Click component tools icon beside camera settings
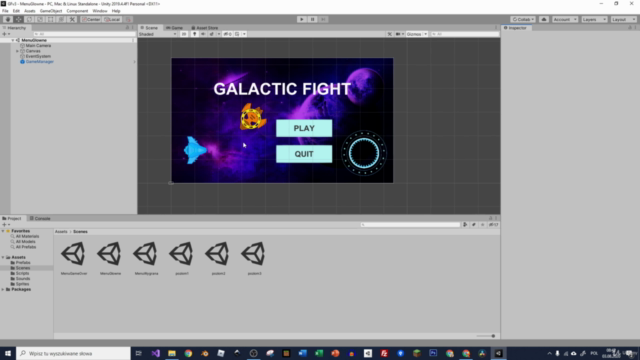This screenshot has width=640, height=360. click(x=389, y=34)
